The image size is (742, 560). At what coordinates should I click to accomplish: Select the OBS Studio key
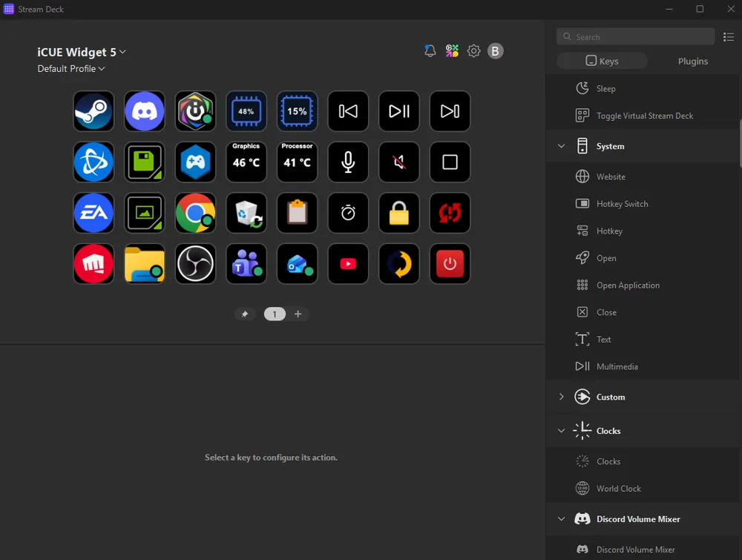tap(195, 264)
